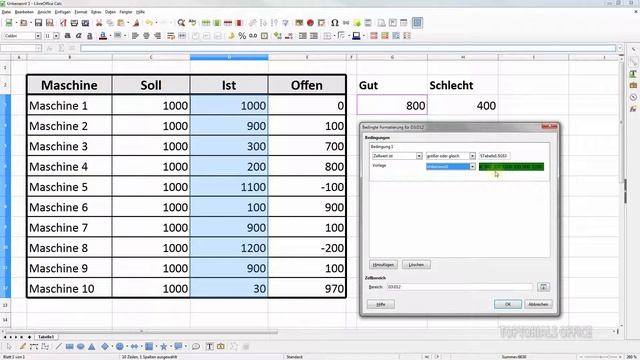Click the Font color icon
The width and height of the screenshot is (640, 360).
[x=103, y=36]
